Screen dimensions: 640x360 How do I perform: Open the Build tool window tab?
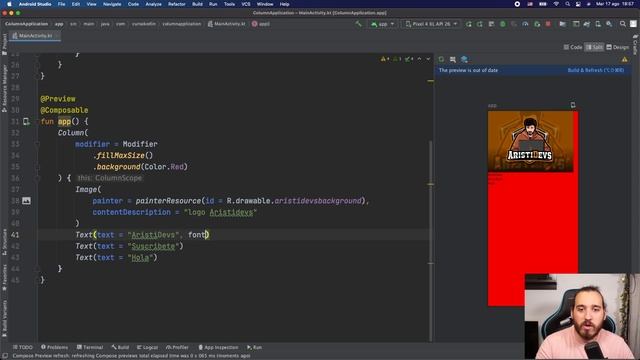tap(120, 347)
